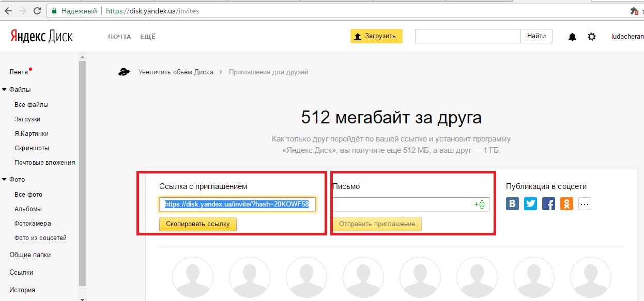
Task: Open Увеличить объём Диска breadcrumb link
Action: (176, 72)
